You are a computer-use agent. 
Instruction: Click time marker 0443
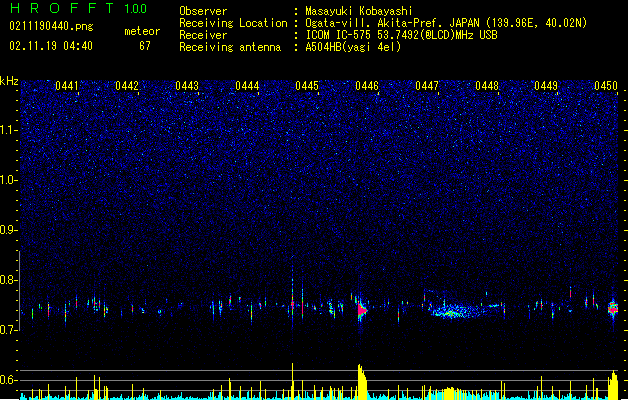coord(187,86)
